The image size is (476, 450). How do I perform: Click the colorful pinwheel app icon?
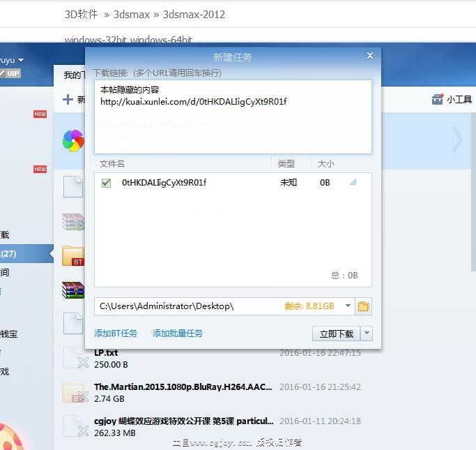[73, 141]
